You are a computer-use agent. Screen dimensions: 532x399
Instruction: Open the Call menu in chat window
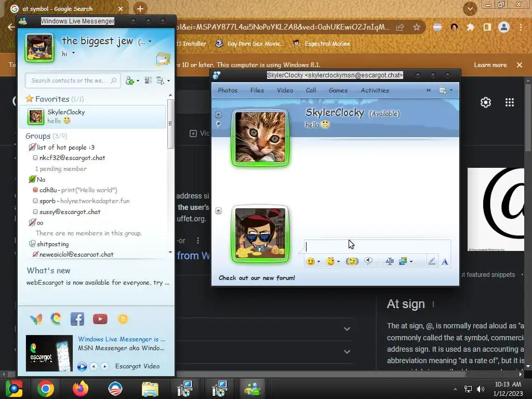tap(311, 90)
